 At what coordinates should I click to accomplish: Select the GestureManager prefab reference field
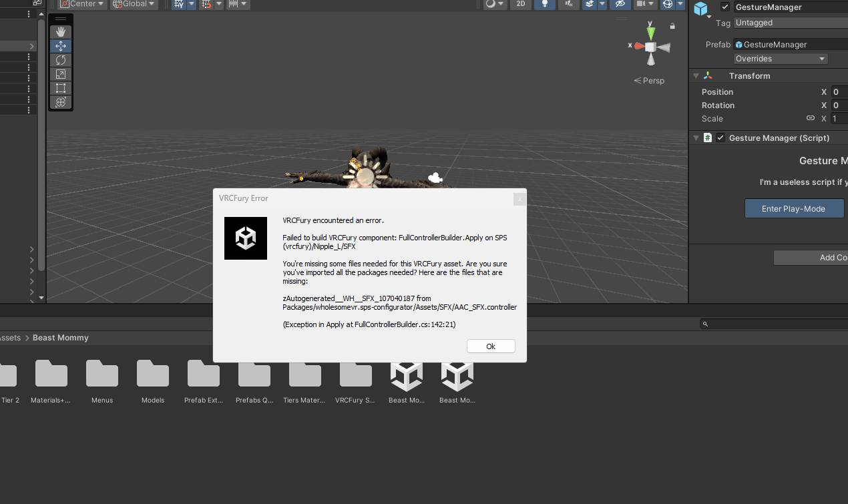[x=791, y=45]
